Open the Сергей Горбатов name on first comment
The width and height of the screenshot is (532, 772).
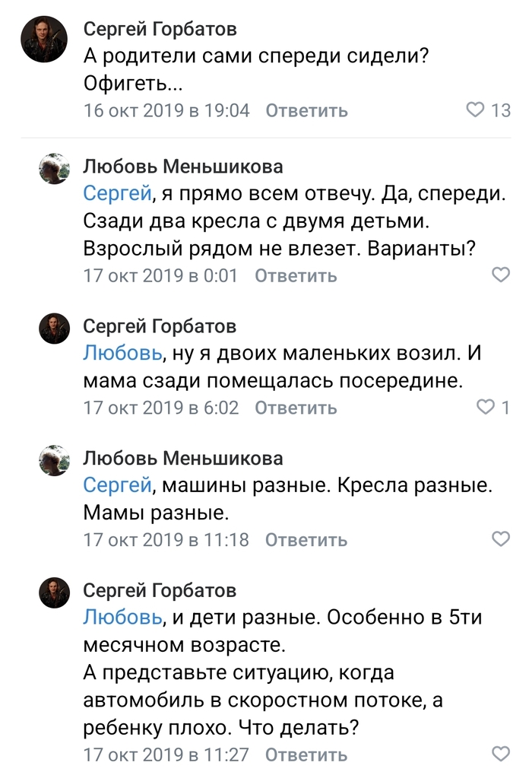pos(160,29)
